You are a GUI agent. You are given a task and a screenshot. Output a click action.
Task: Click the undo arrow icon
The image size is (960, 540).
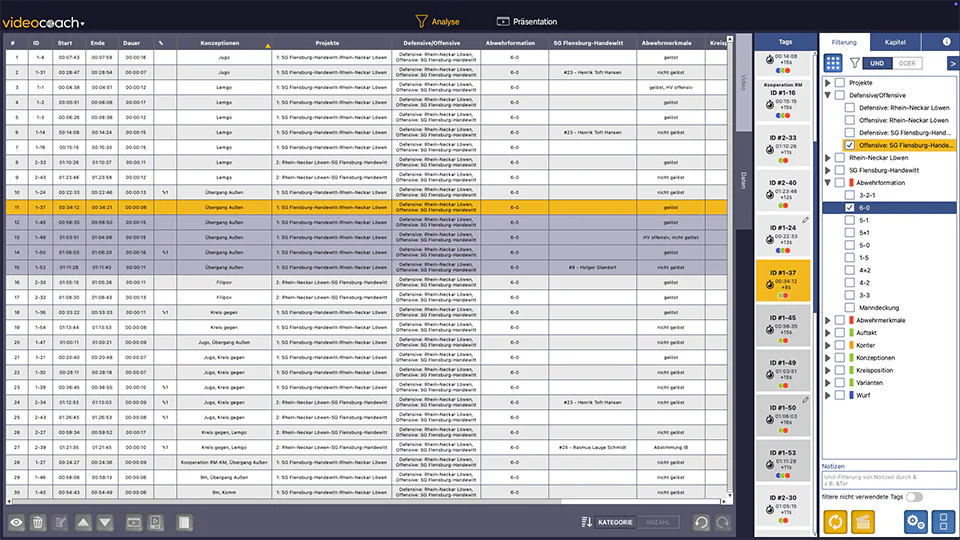tap(701, 522)
